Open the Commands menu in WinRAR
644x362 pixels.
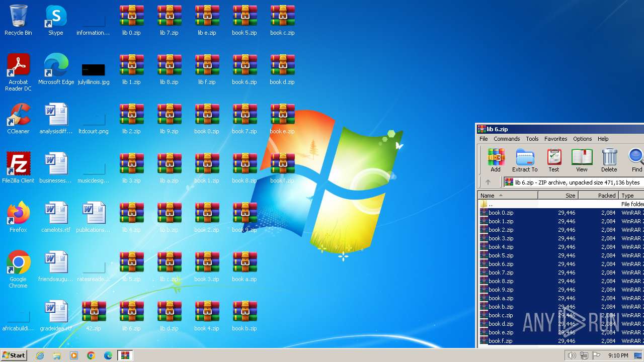[x=507, y=139]
